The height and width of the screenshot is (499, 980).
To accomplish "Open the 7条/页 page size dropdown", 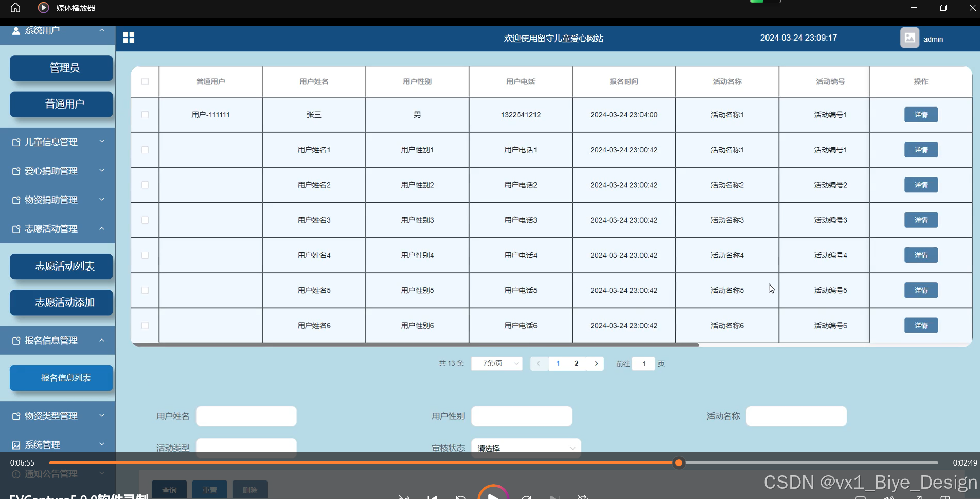I will tap(497, 364).
